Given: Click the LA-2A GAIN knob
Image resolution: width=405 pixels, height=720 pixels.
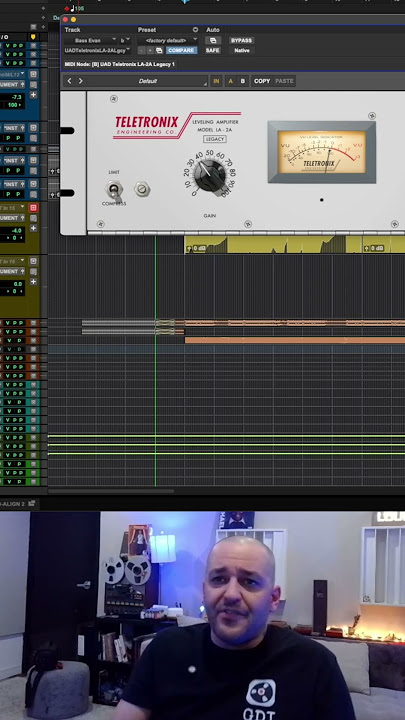Looking at the screenshot, I should [x=210, y=175].
